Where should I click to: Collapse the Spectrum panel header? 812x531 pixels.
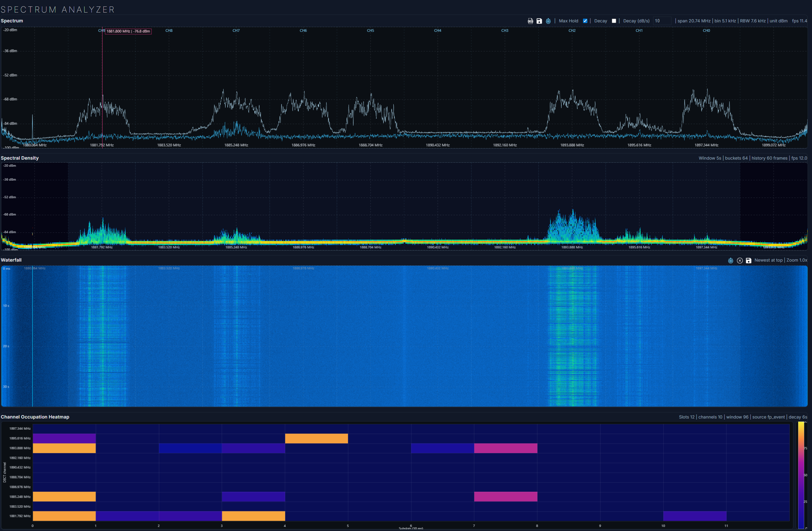[12, 21]
